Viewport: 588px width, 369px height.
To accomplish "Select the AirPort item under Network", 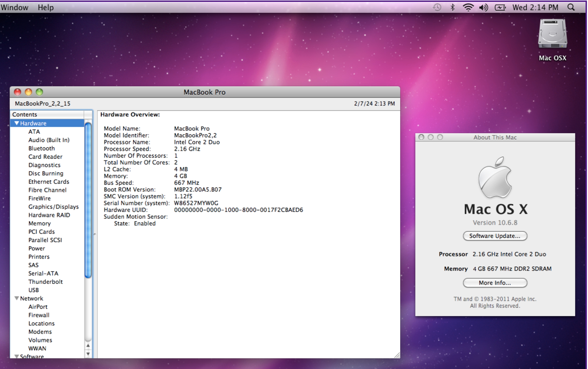I will point(38,307).
